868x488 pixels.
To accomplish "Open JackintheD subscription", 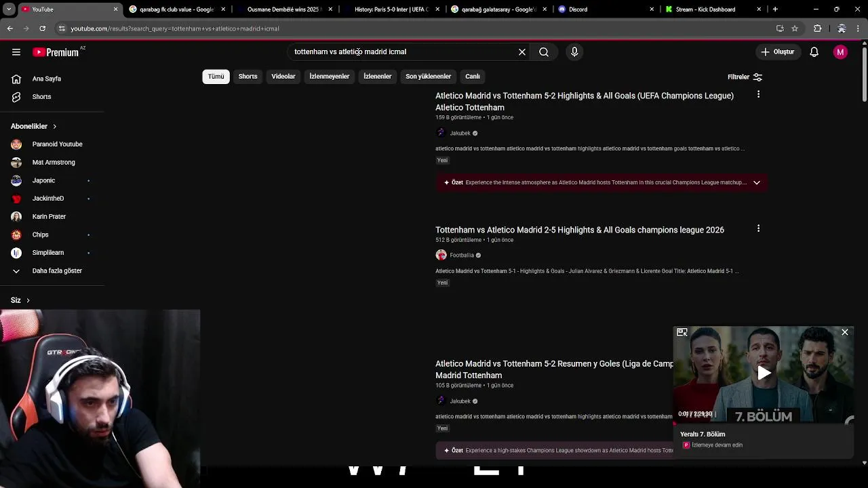I will (49, 199).
